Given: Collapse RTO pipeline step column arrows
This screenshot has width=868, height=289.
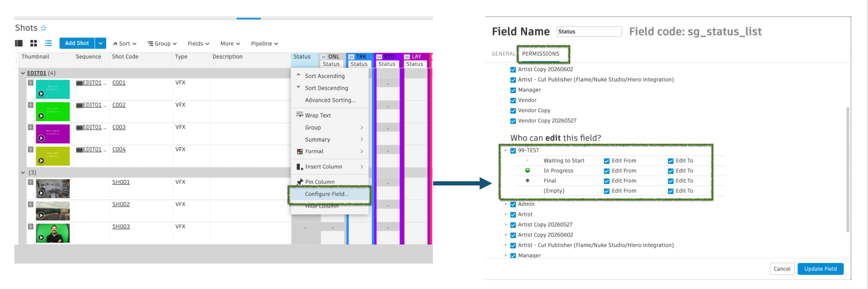Looking at the screenshot, I should [x=379, y=57].
